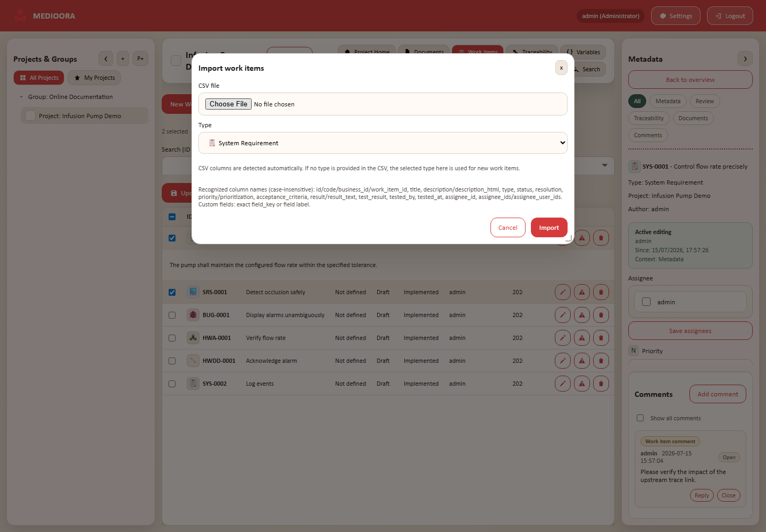Open Settings from the header
Screen dimensions: 766x532
[676, 16]
